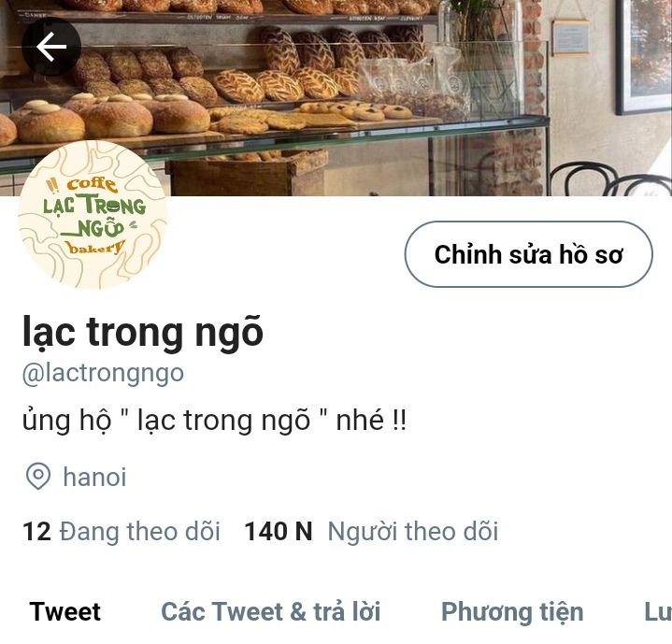Open the Đang theo dõi list
This screenshot has width=672, height=644.
coord(139,531)
